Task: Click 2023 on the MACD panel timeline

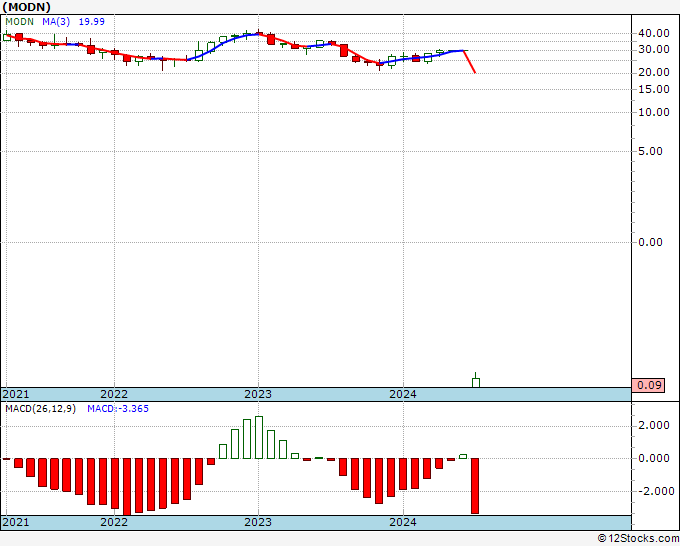Action: point(258,522)
